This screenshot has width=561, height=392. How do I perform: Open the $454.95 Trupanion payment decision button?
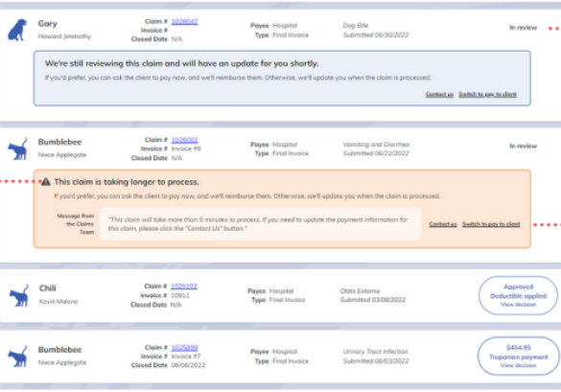(518, 356)
